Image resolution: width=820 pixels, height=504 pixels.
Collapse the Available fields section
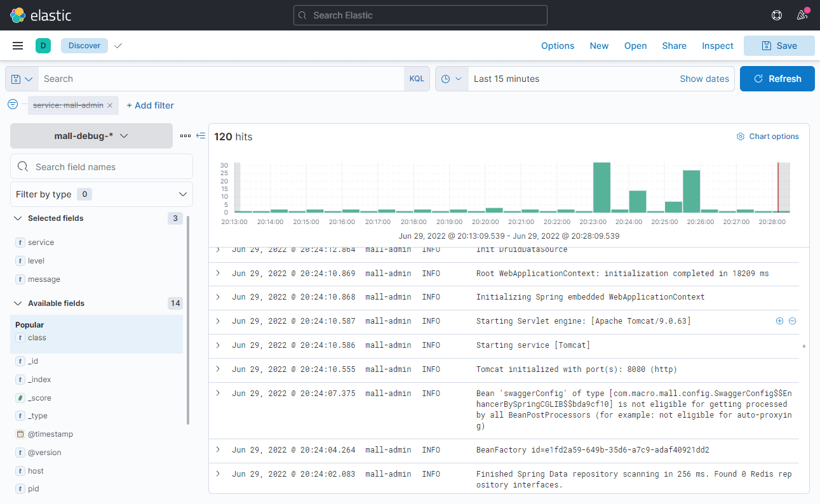[18, 303]
